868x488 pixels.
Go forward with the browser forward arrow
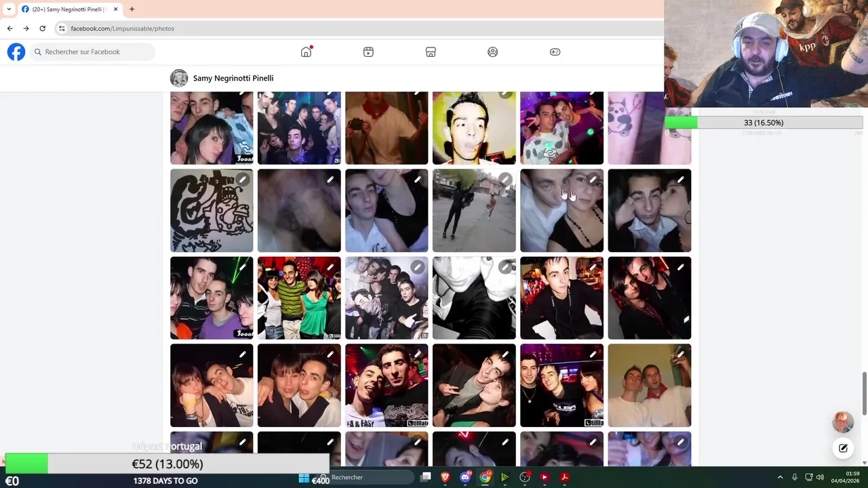(26, 28)
